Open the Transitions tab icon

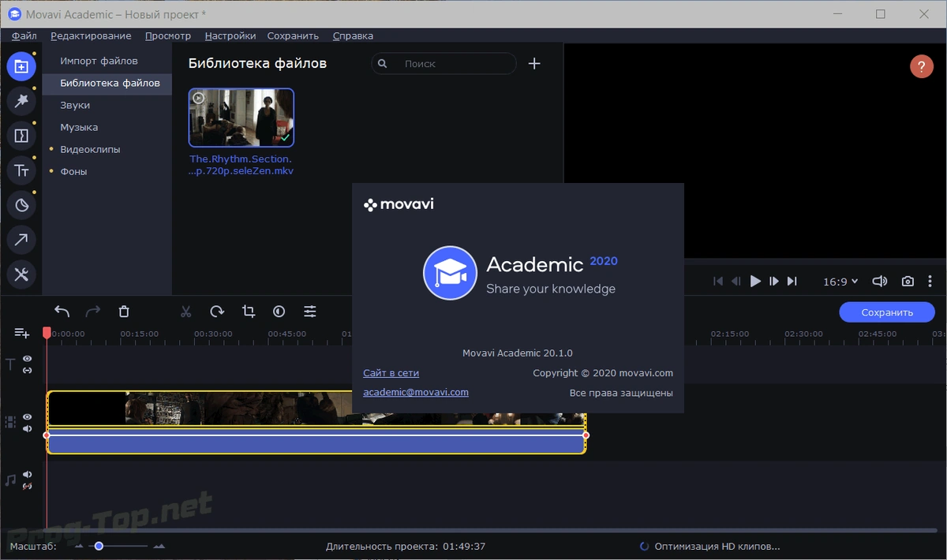pos(21,136)
